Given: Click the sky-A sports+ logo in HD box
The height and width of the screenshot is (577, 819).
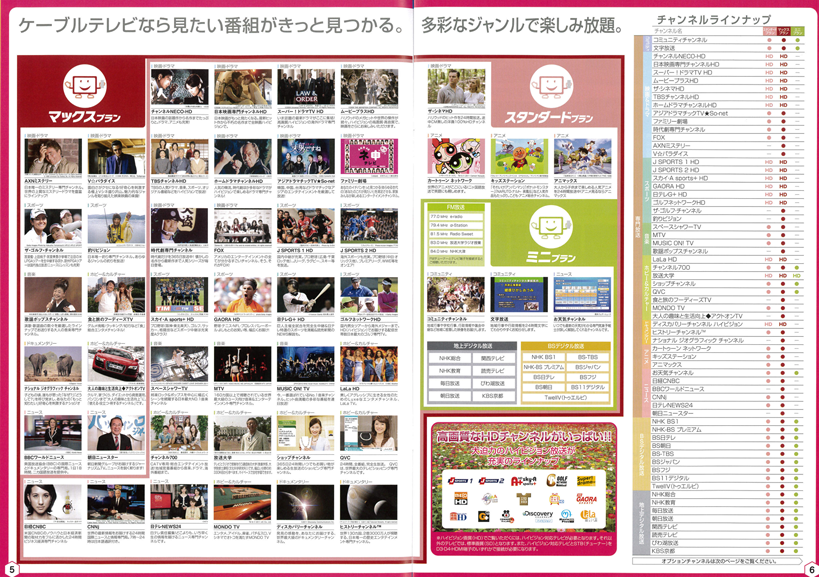Looking at the screenshot, I should click(x=523, y=480).
